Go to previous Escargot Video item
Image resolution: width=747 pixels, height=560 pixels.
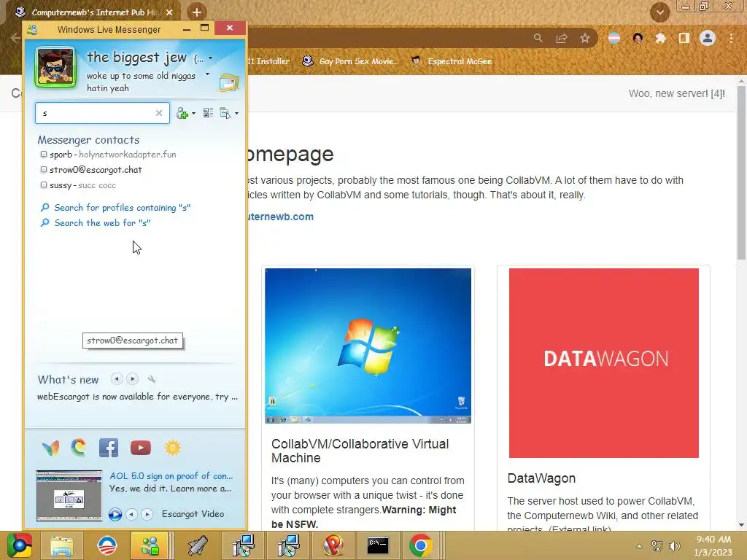131,514
